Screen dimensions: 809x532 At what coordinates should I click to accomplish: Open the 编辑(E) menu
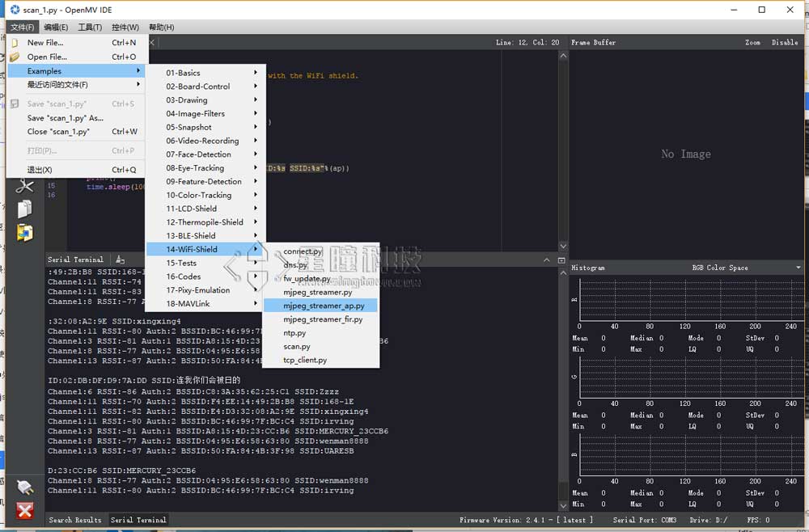56,27
